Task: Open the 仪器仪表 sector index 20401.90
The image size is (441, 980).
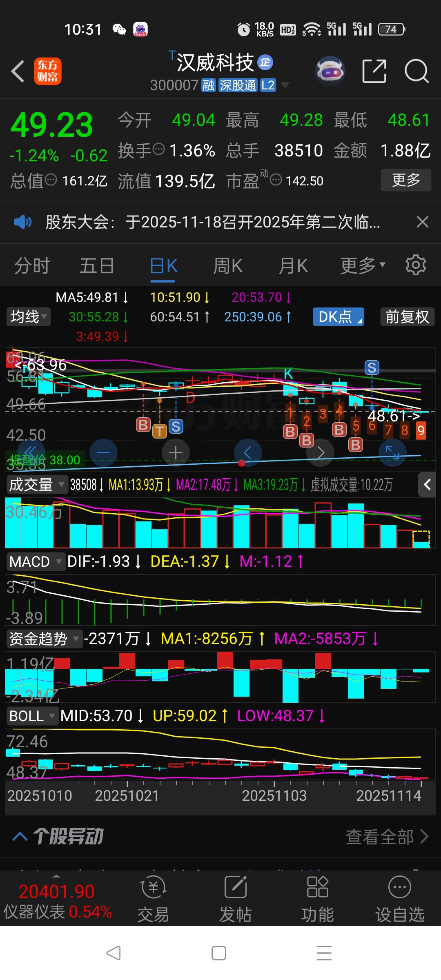Action: pos(57,901)
